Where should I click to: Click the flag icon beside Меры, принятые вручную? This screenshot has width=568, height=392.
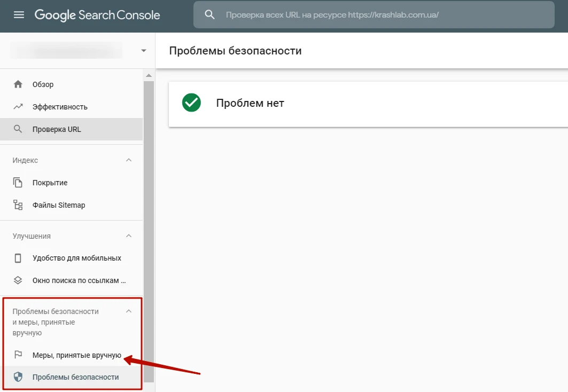pyautogui.click(x=18, y=355)
